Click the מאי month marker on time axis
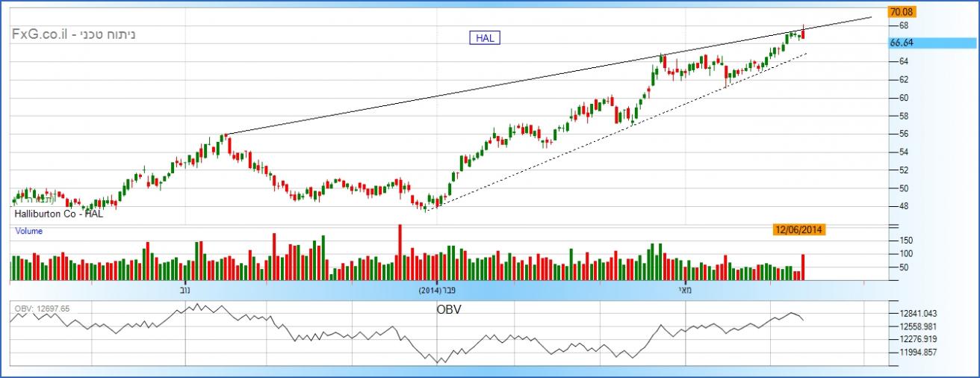Viewport: 980px width, 378px height. (x=684, y=288)
